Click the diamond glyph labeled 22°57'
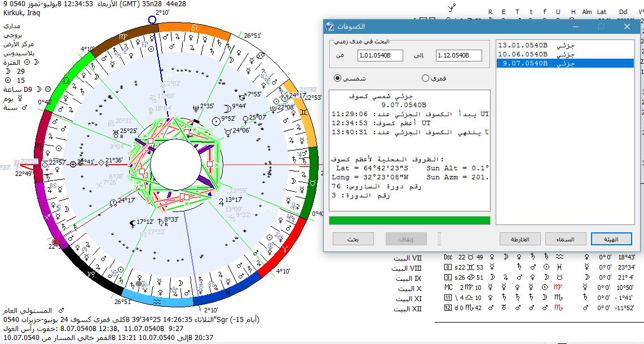The width and height of the screenshot is (644, 344). click(45, 165)
